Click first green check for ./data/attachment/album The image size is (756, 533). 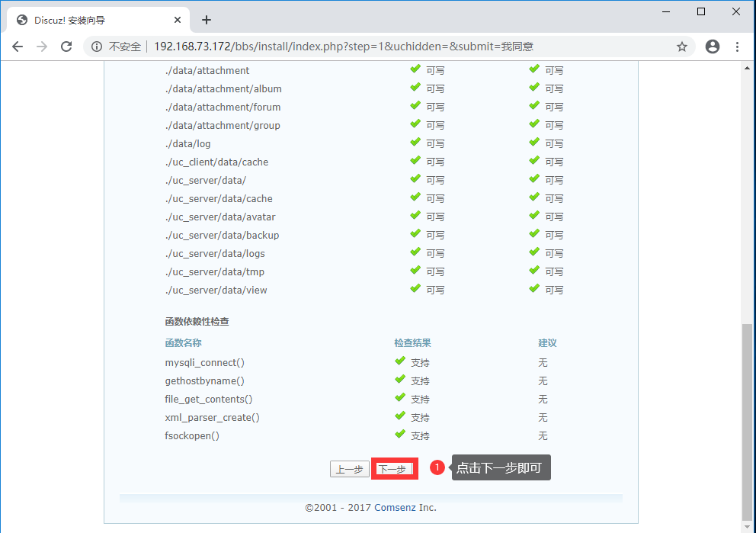tap(415, 87)
